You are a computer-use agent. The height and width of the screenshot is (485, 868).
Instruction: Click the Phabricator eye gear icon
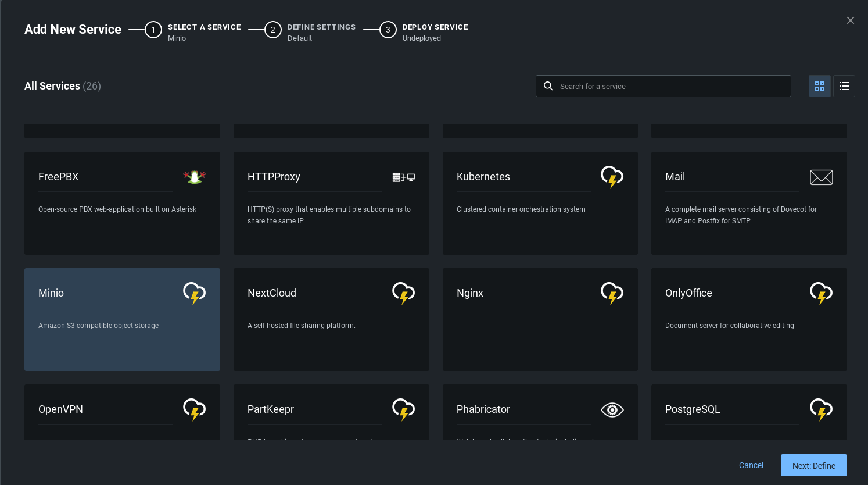pos(612,410)
